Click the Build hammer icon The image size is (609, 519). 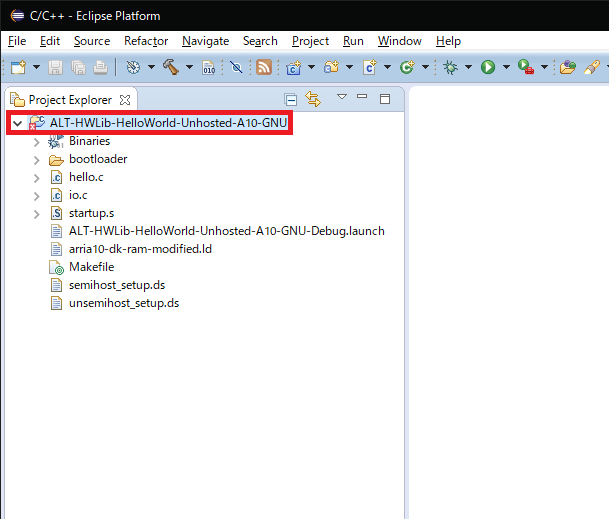coord(170,67)
